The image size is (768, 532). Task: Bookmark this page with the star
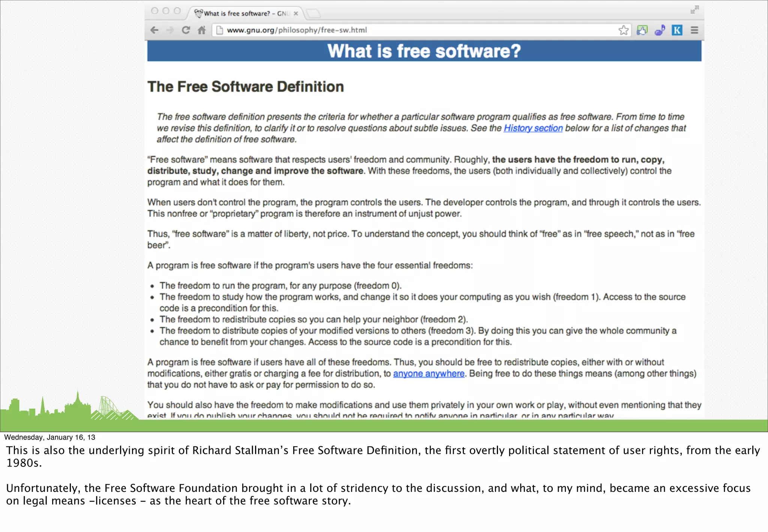pos(623,30)
